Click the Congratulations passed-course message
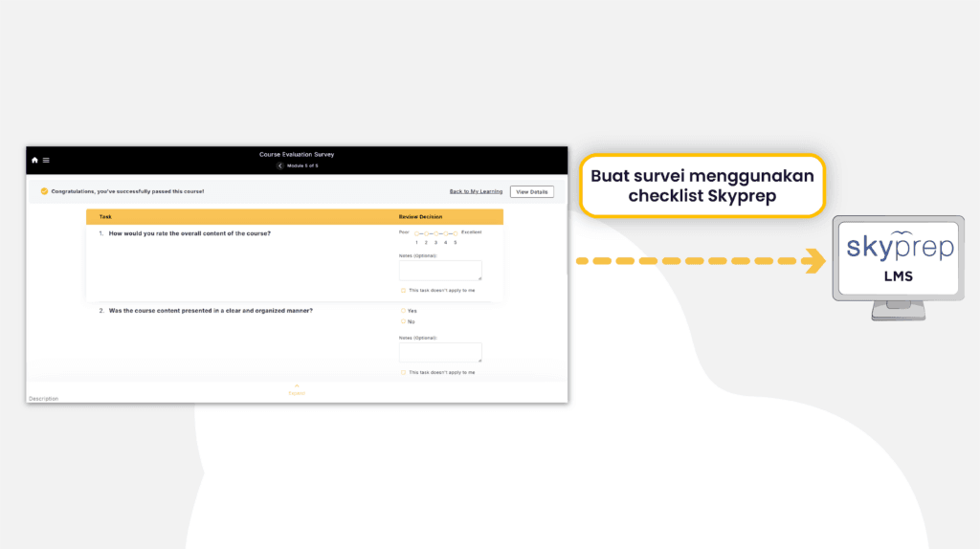980x549 pixels. tap(127, 191)
